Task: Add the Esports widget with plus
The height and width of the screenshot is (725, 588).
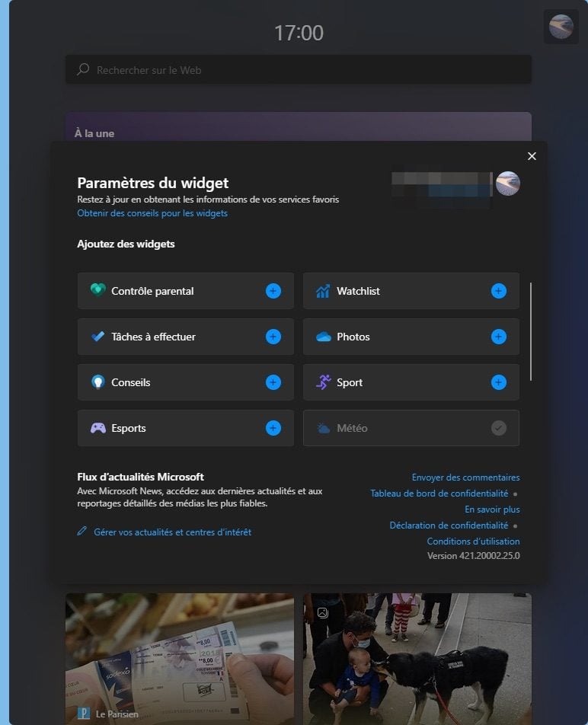Action: (x=273, y=428)
